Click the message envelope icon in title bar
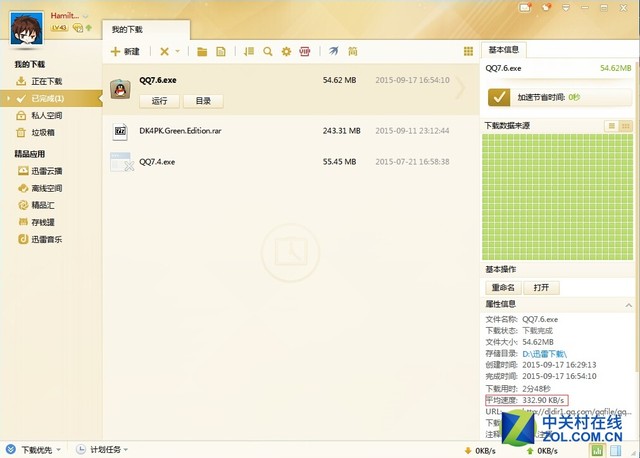The width and height of the screenshot is (640, 458). point(525,7)
